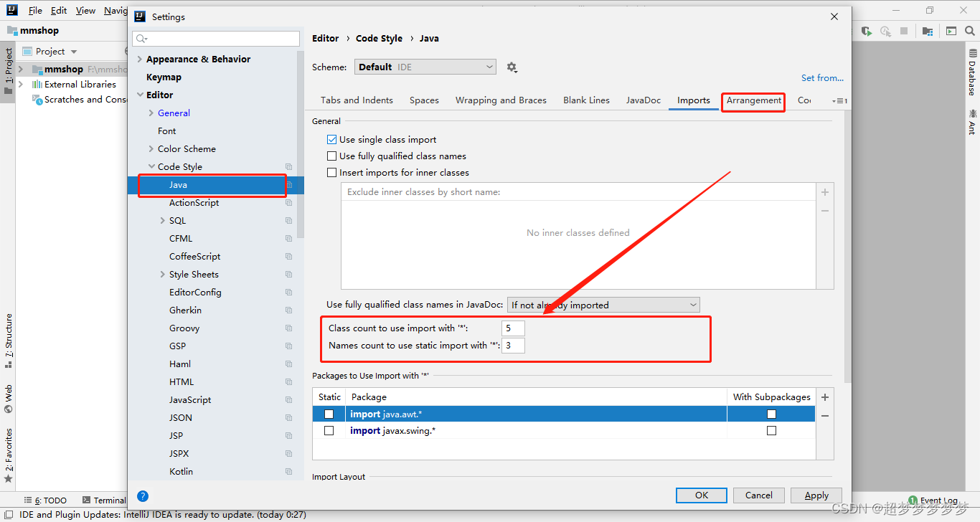Open the TODO tool window
This screenshot has width=980, height=522.
(44, 500)
